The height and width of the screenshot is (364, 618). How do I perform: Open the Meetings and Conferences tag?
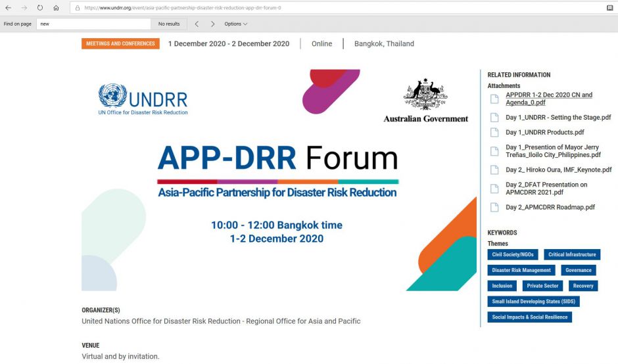tap(120, 44)
